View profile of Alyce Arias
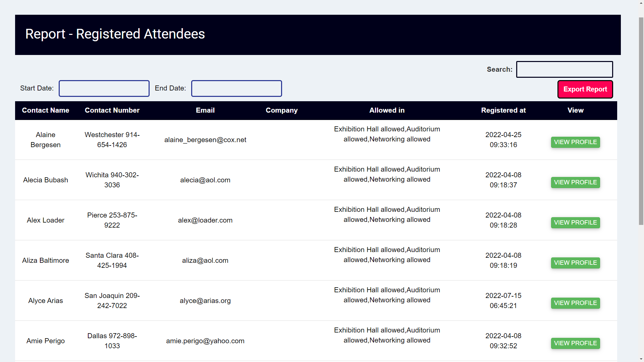The image size is (644, 362). [575, 303]
